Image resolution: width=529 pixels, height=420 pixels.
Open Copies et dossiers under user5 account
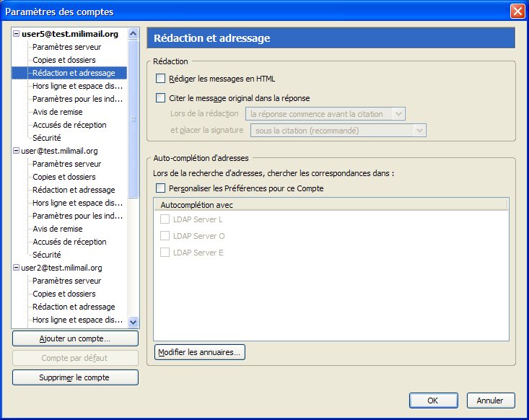click(64, 60)
